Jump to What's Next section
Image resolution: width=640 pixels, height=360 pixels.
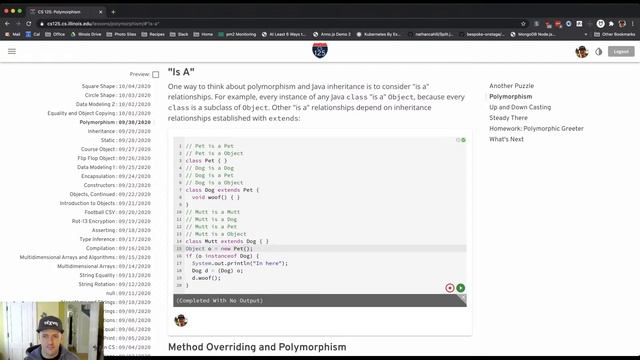click(x=506, y=139)
